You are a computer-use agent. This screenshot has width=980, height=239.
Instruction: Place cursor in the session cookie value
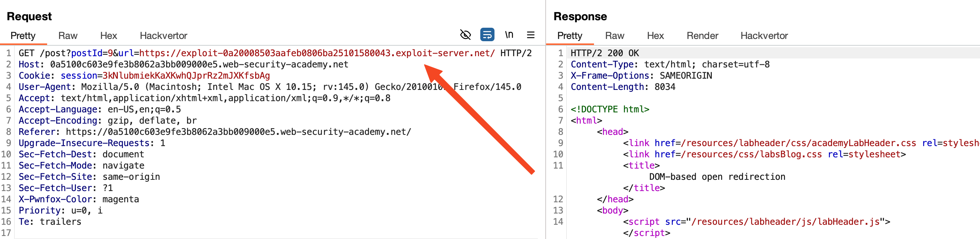pos(186,76)
